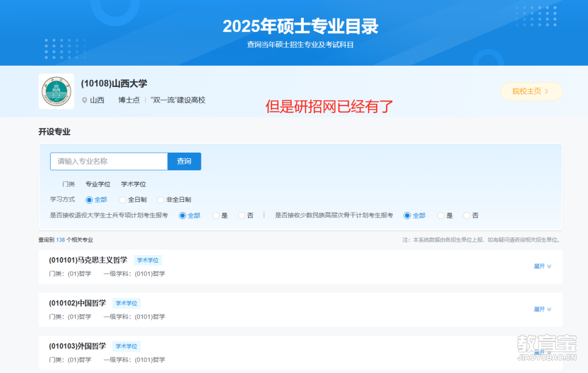Select 全部 for 学习方式
588x373 pixels.
89,200
